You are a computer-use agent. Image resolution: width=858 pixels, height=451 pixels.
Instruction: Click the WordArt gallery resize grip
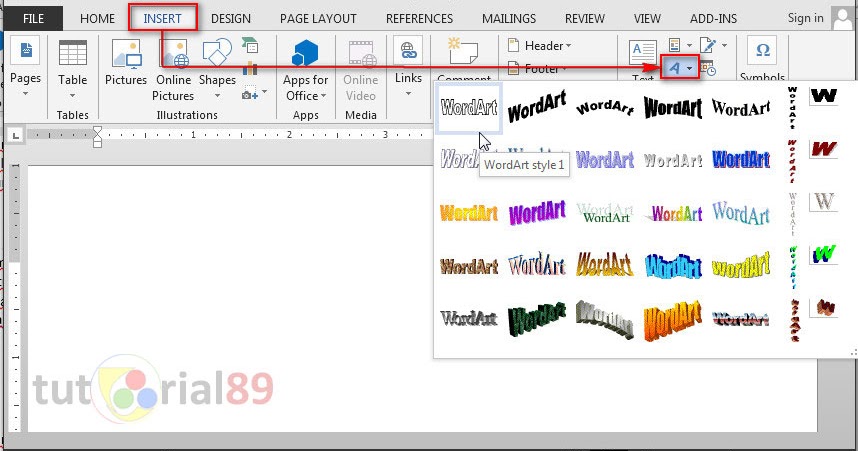click(854, 354)
